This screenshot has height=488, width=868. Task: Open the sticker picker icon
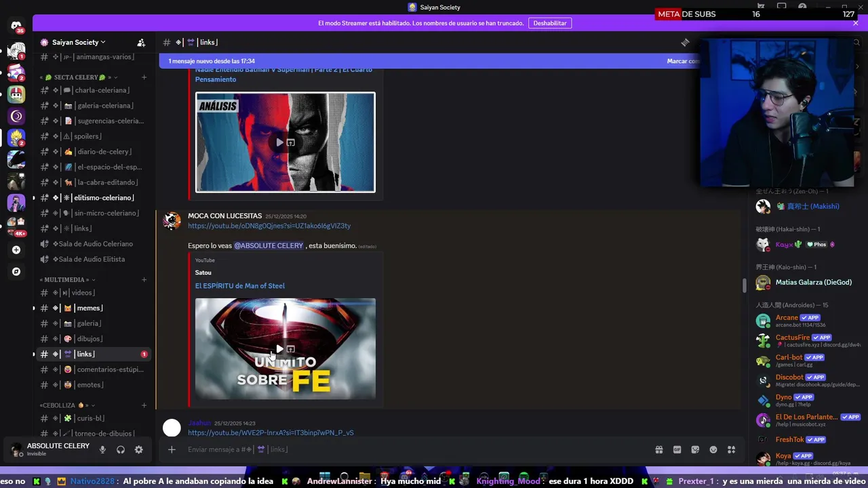pos(695,449)
